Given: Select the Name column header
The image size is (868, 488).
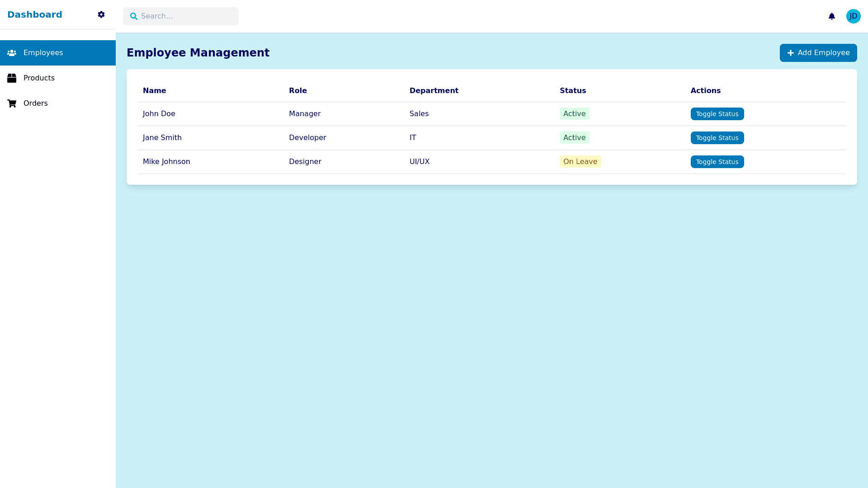Looking at the screenshot, I should coord(154,90).
